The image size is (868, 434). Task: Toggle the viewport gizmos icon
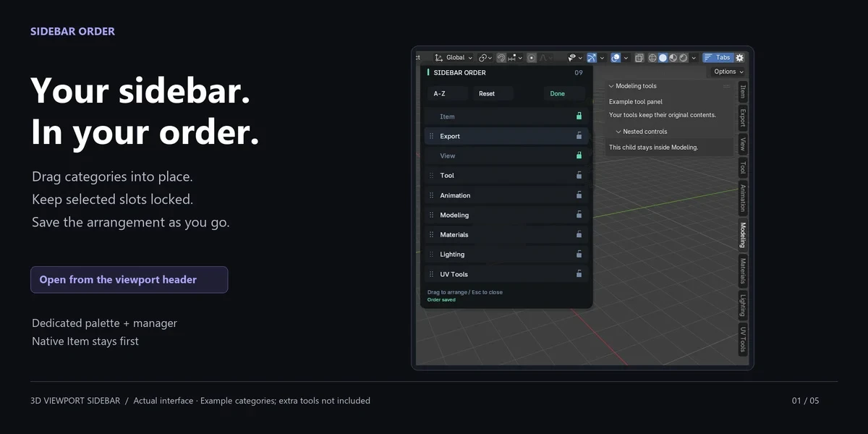592,58
